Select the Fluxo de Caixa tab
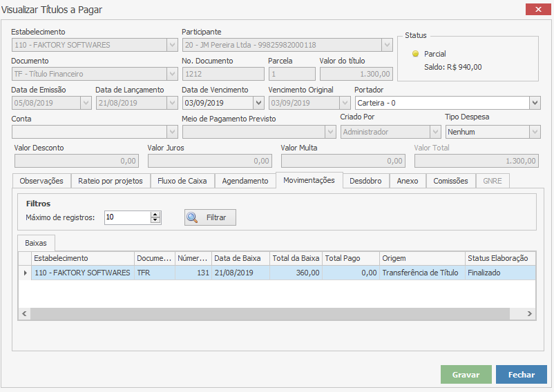554x392 pixels. (x=182, y=181)
